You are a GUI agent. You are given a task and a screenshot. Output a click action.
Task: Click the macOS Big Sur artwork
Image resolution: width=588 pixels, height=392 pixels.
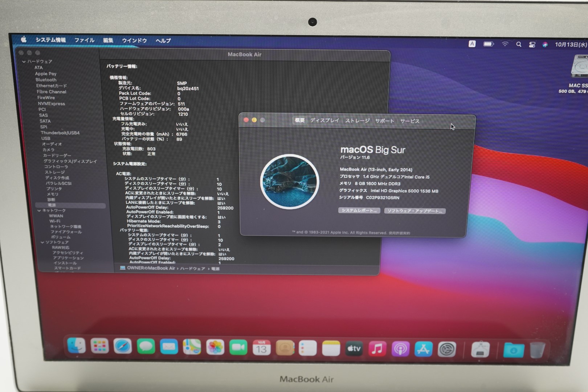[290, 181]
